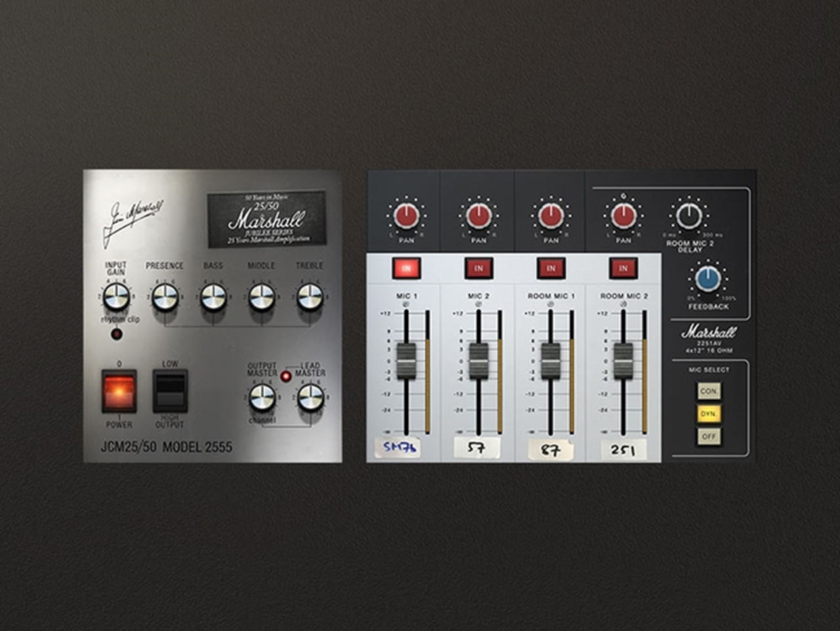
Task: Click the Output Master knob
Action: [262, 397]
